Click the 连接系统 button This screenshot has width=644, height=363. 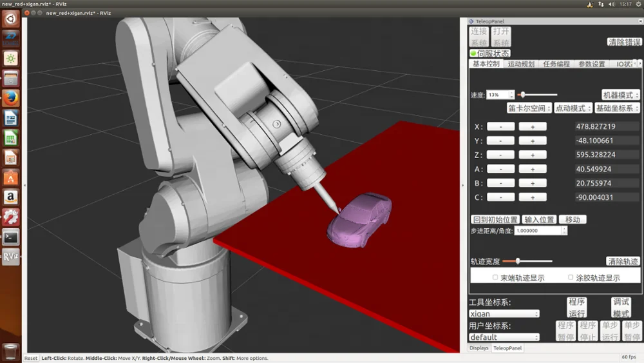[x=479, y=37]
